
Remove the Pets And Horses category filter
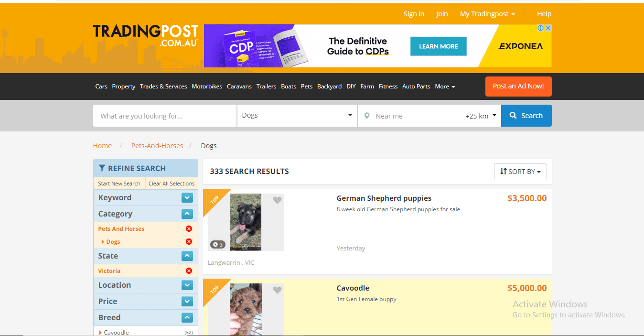(x=189, y=229)
